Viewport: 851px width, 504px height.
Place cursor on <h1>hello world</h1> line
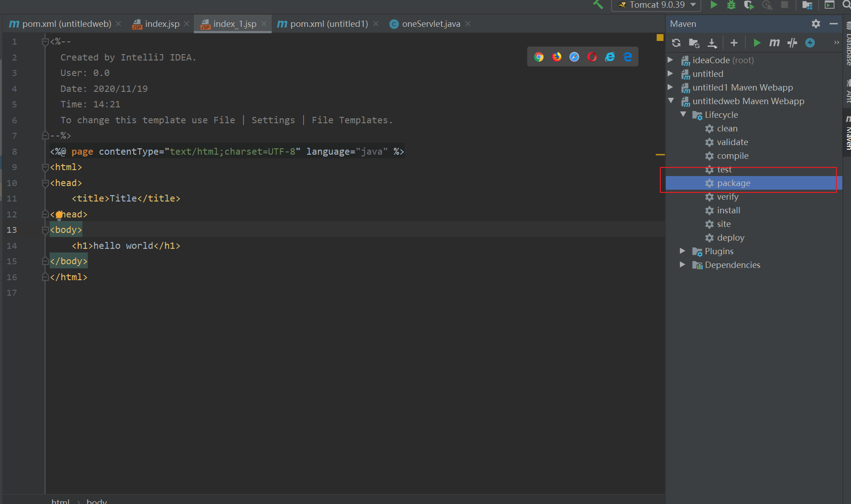[126, 246]
